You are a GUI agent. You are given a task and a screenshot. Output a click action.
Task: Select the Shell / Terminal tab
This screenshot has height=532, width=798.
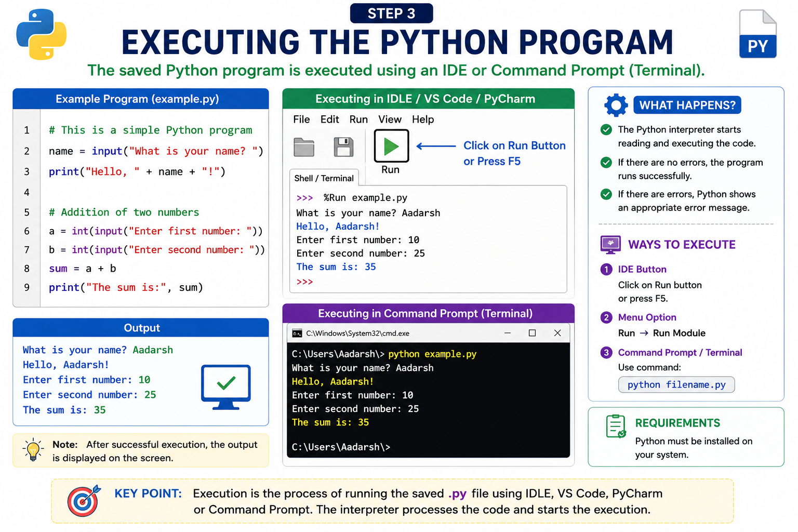tap(324, 178)
